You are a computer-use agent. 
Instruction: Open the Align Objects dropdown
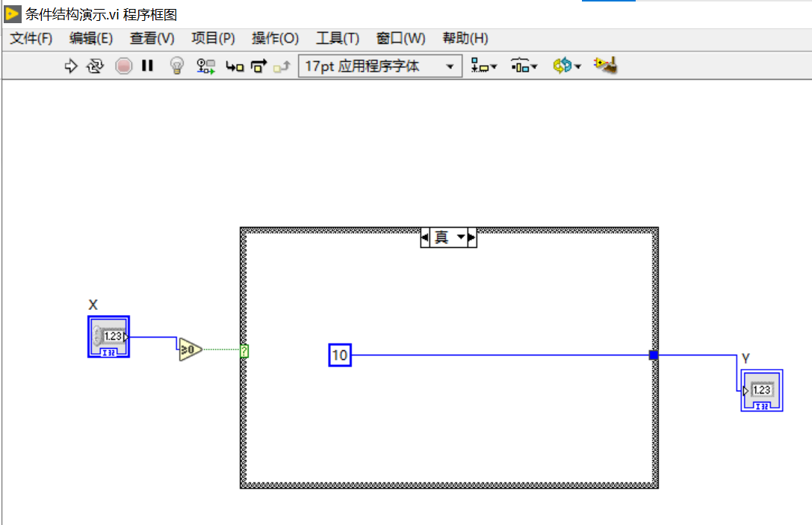point(483,66)
